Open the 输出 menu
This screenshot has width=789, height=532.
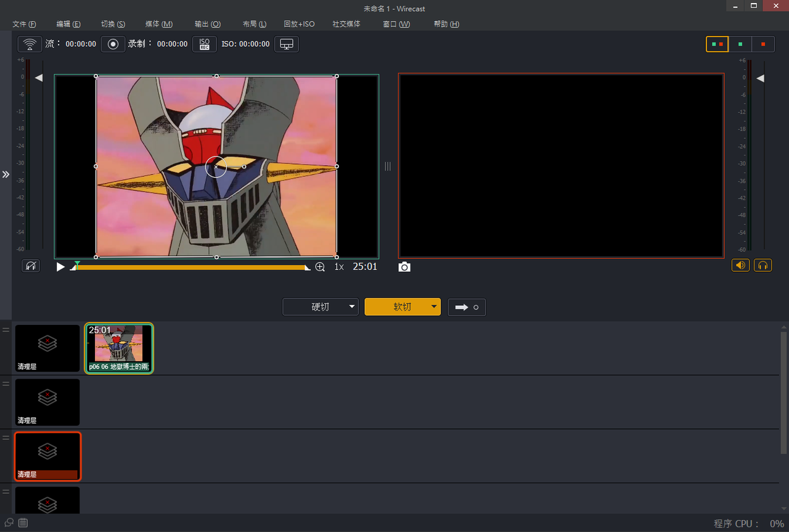click(208, 24)
